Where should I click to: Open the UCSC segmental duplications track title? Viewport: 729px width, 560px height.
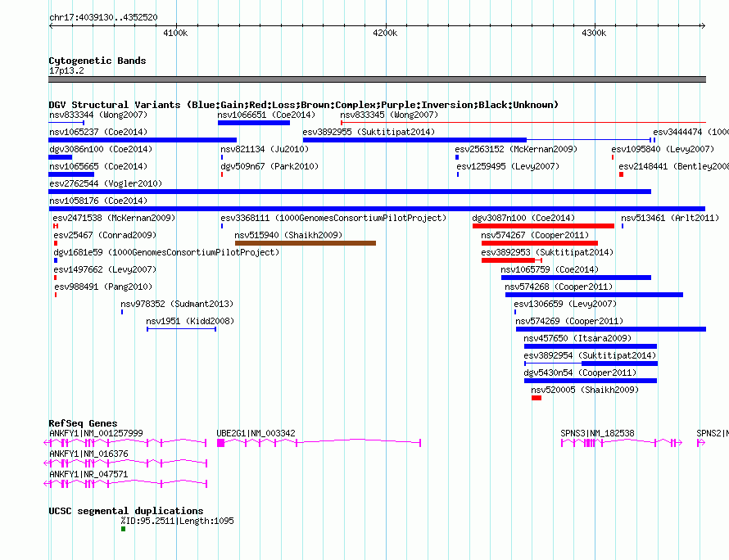(x=126, y=511)
